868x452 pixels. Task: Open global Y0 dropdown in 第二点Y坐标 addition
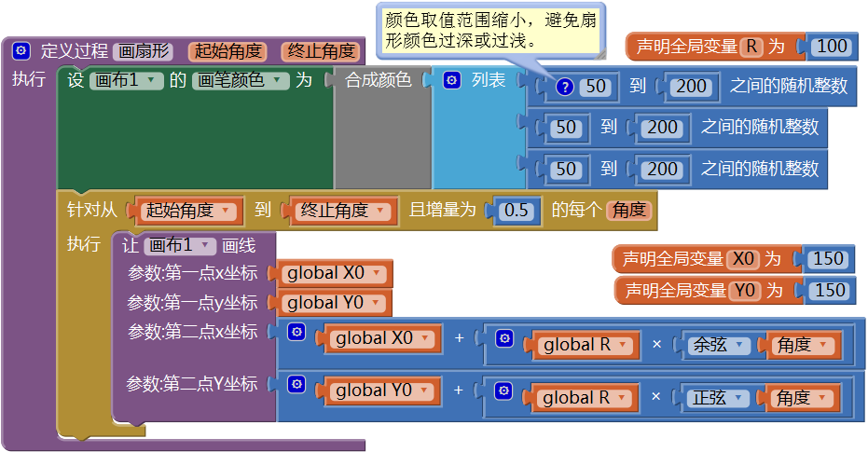pos(382,390)
